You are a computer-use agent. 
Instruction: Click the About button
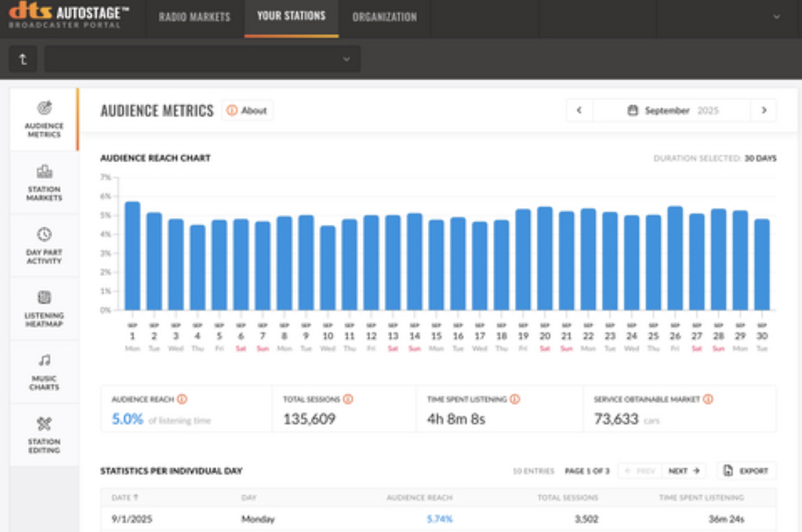pyautogui.click(x=247, y=110)
